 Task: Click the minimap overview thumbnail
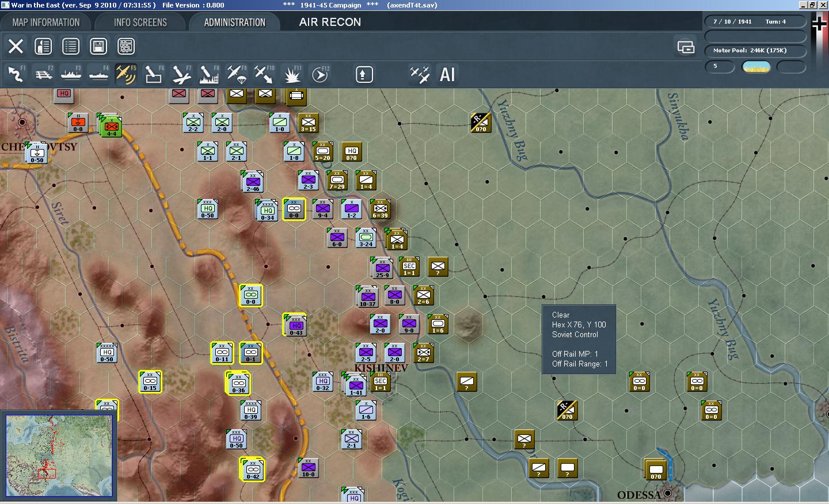click(59, 455)
